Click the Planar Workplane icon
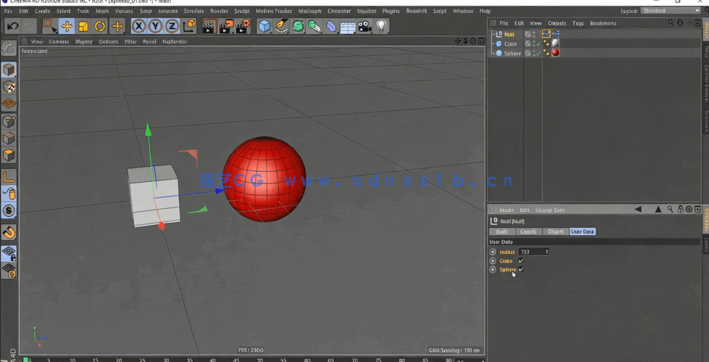 click(x=9, y=271)
